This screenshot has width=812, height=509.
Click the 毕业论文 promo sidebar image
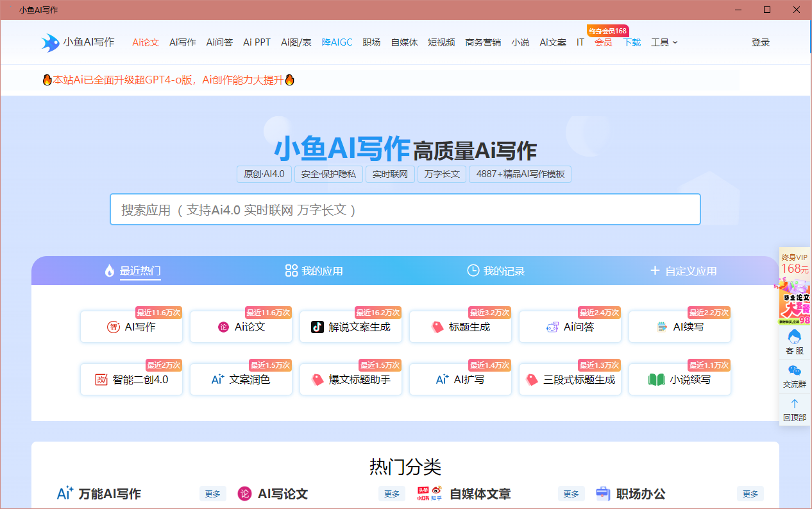(795, 303)
